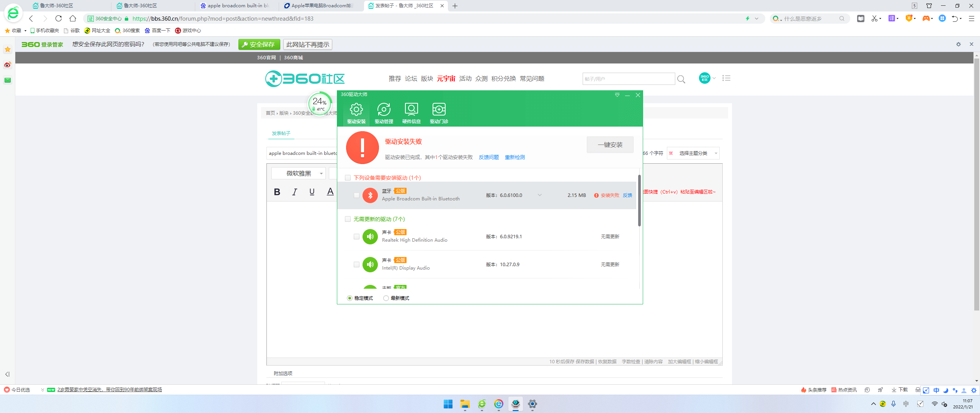Screen dimensions: 980x413
Task: Select the 发表帖子 tab
Action: point(281,133)
